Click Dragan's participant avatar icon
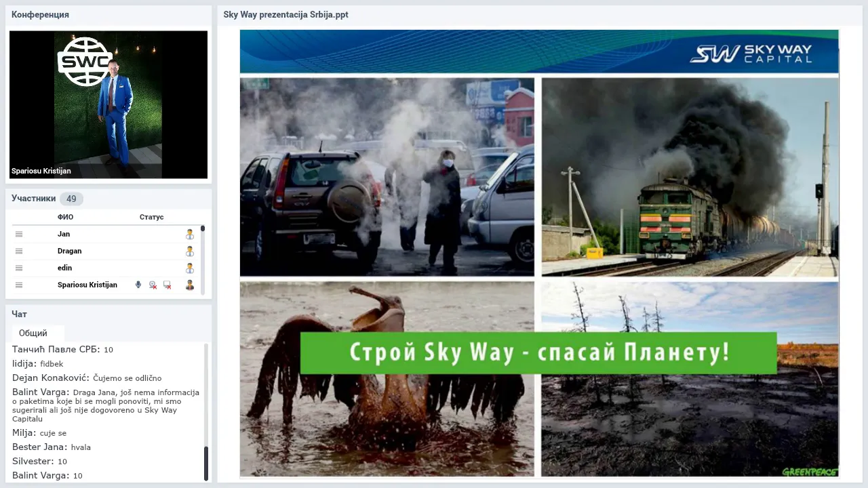868x488 pixels. (x=190, y=251)
